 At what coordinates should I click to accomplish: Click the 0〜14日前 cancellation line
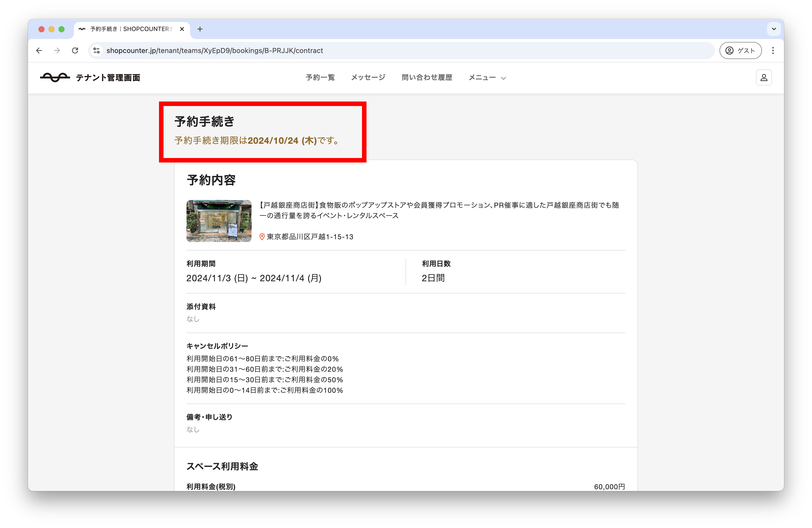[x=265, y=390]
